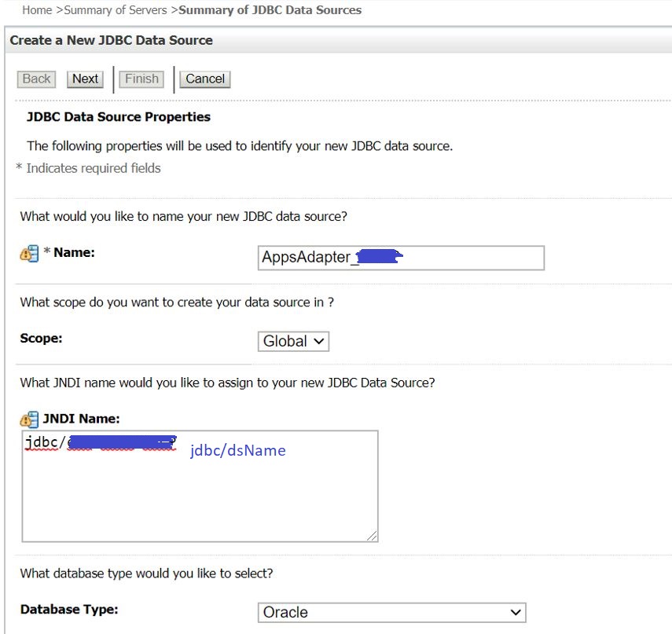Screen dimensions: 672x634
Task: Cancel the JDBC data source creation
Action: (204, 79)
